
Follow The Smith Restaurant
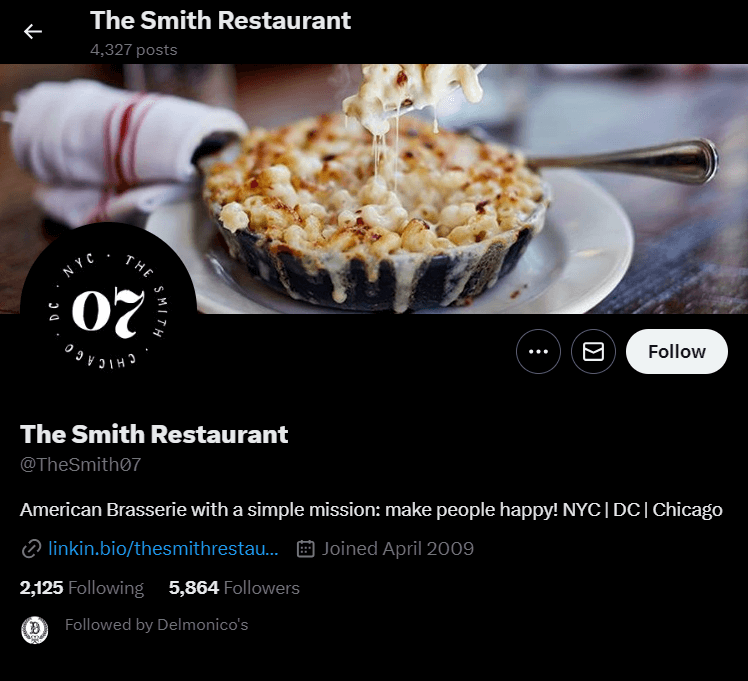coord(676,351)
